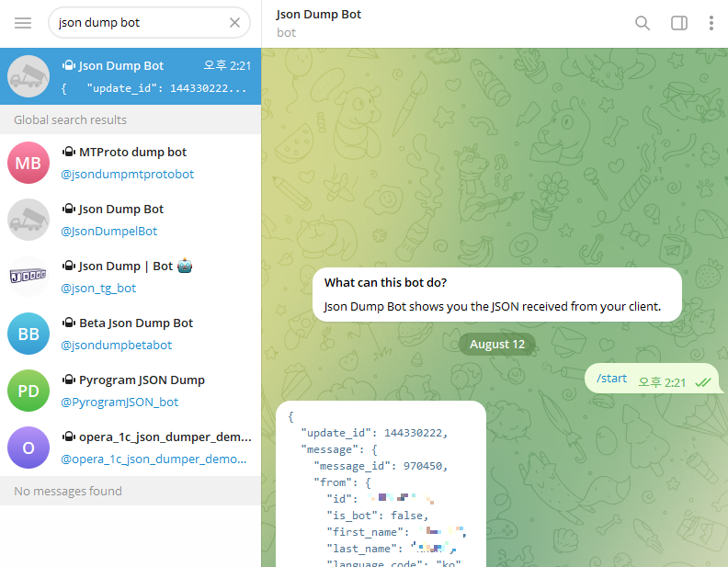Click the PD green avatar
Screen dimensions: 728x567
click(x=28, y=391)
